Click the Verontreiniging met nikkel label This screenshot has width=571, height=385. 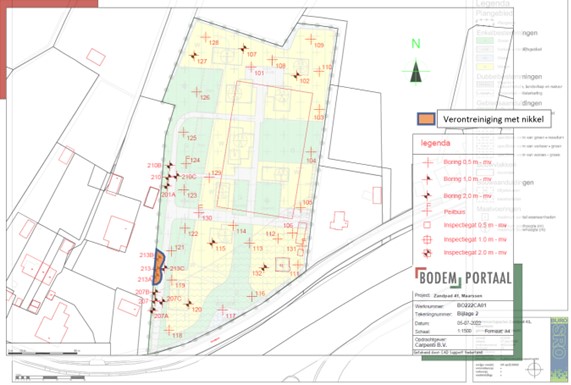point(493,119)
